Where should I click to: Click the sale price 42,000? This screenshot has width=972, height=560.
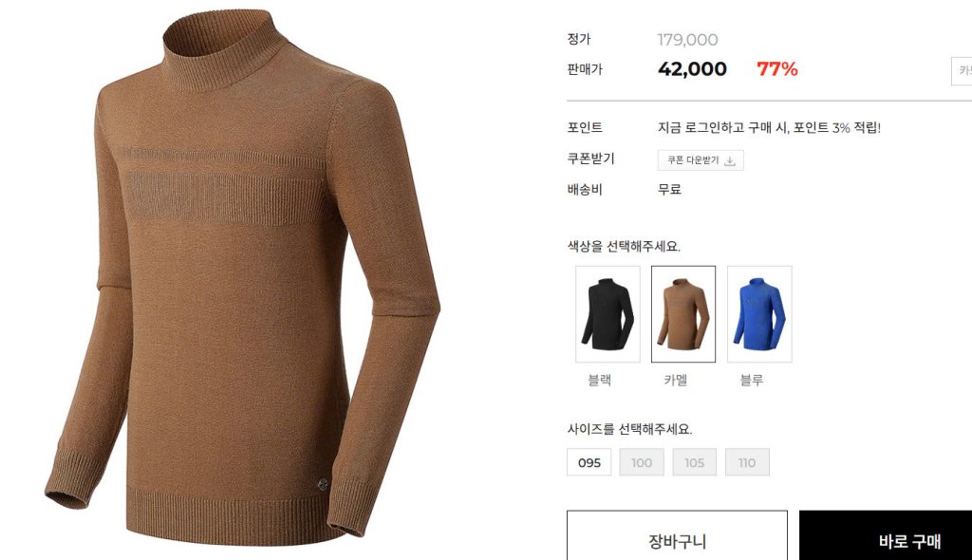pos(692,69)
